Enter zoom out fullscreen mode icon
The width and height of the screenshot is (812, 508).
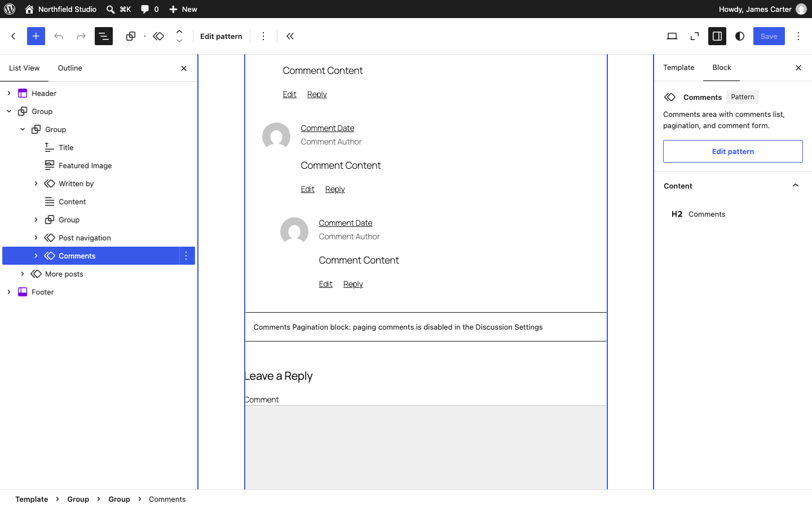click(x=695, y=36)
